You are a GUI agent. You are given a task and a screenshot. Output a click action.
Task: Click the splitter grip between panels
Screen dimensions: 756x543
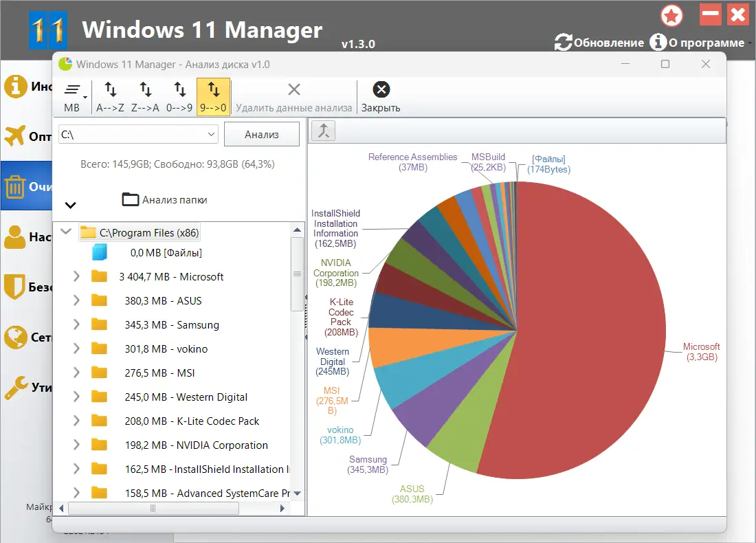(306, 318)
